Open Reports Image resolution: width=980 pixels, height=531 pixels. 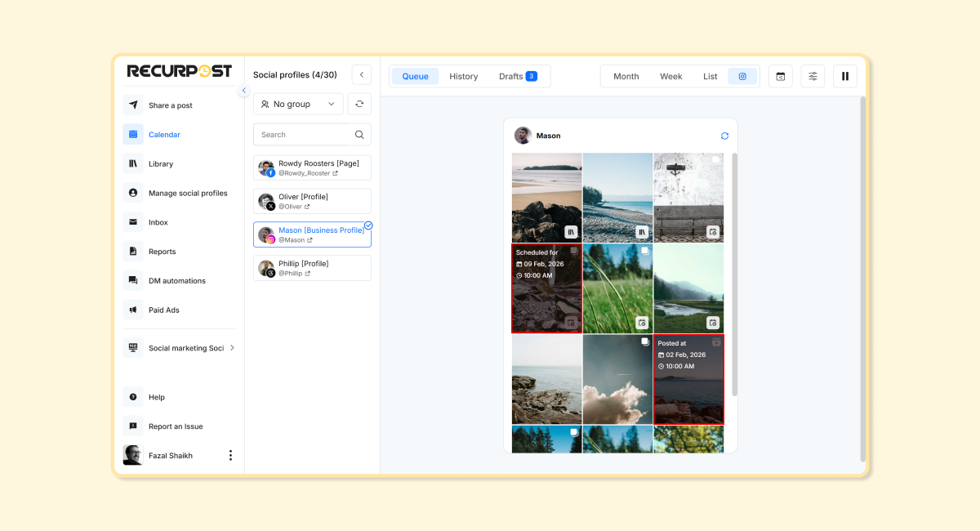click(x=161, y=251)
